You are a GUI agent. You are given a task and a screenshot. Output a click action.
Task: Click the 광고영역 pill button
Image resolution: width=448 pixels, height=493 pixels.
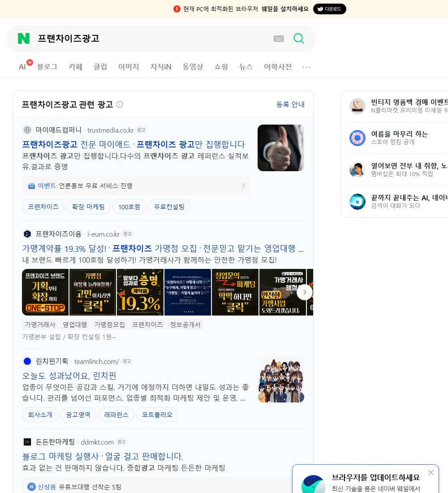tap(78, 415)
